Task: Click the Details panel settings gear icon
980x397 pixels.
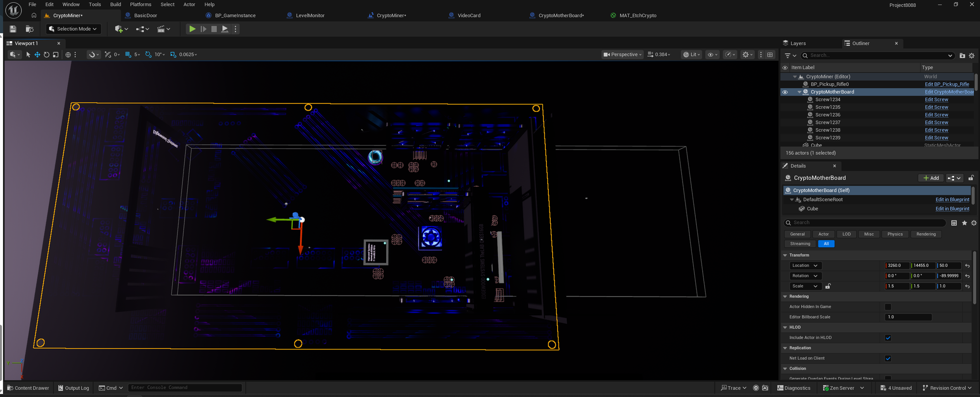Action: click(x=974, y=223)
